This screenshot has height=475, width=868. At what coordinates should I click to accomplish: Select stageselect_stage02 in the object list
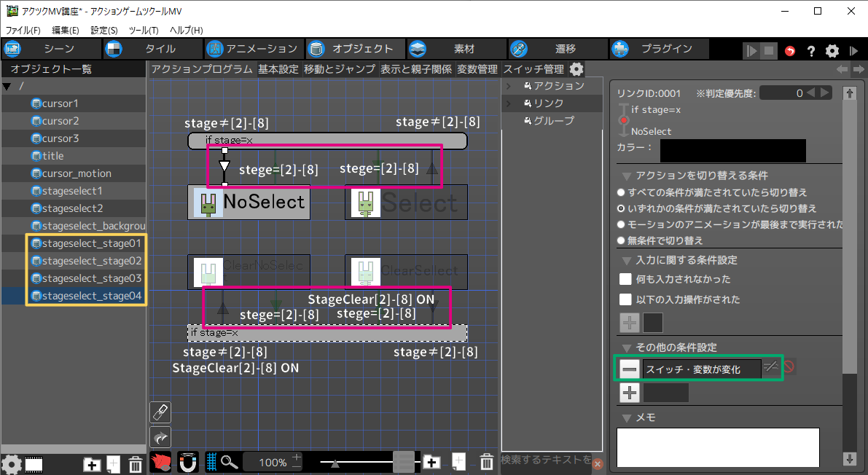[x=91, y=261]
